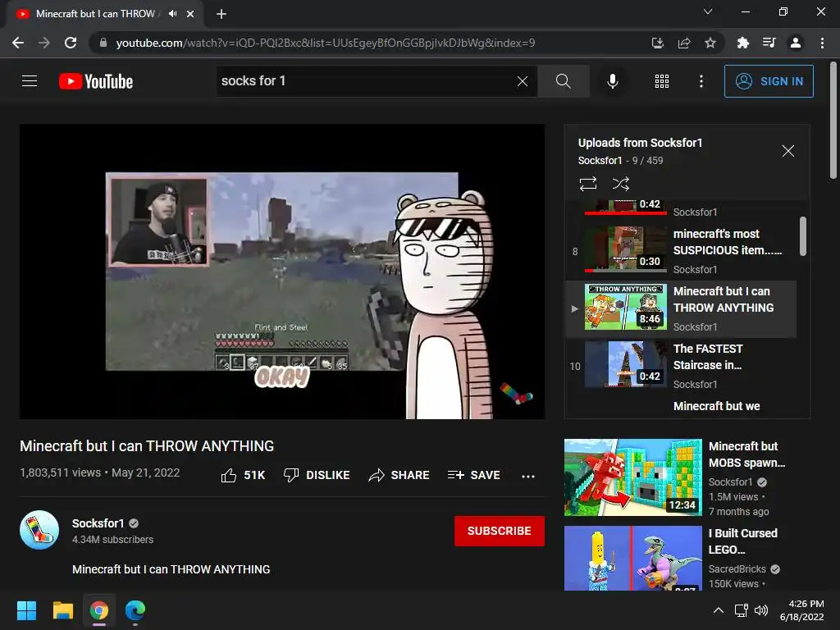Image resolution: width=840 pixels, height=630 pixels.
Task: Click the video player area
Action: (x=282, y=272)
